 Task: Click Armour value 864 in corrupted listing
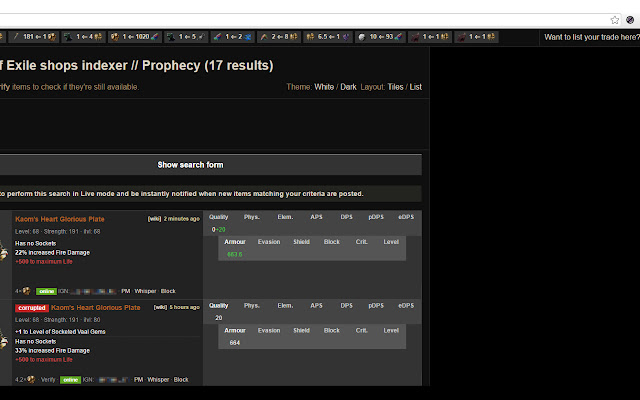pyautogui.click(x=235, y=343)
